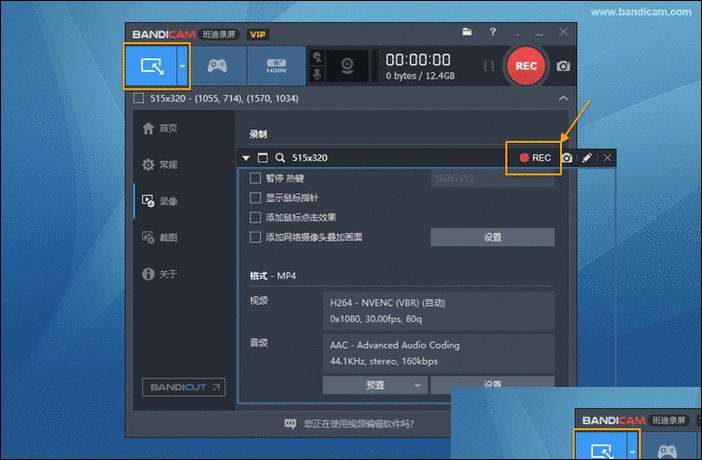Toggle the webcam overlay icon
Viewport: 702px width, 460px height.
[x=347, y=66]
